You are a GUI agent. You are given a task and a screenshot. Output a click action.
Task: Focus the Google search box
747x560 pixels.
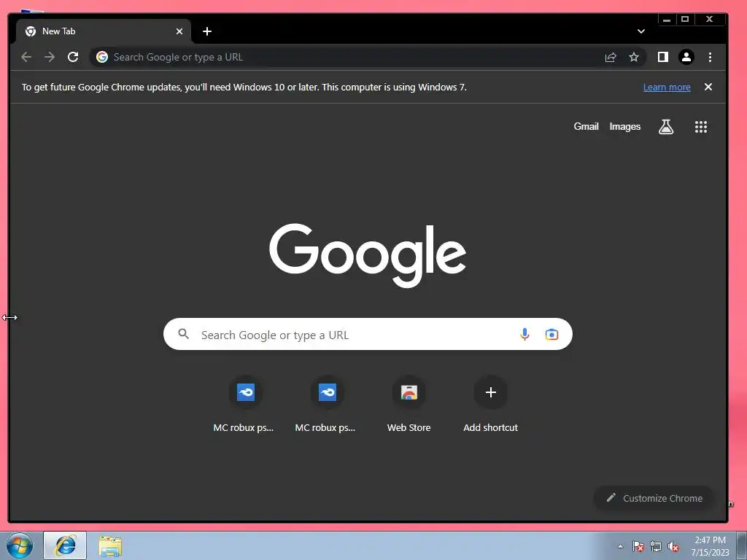tap(368, 334)
